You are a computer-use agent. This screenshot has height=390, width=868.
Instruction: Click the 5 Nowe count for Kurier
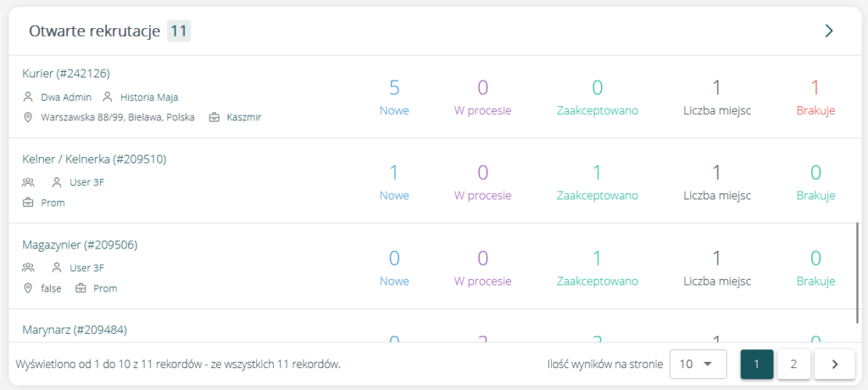pos(394,87)
